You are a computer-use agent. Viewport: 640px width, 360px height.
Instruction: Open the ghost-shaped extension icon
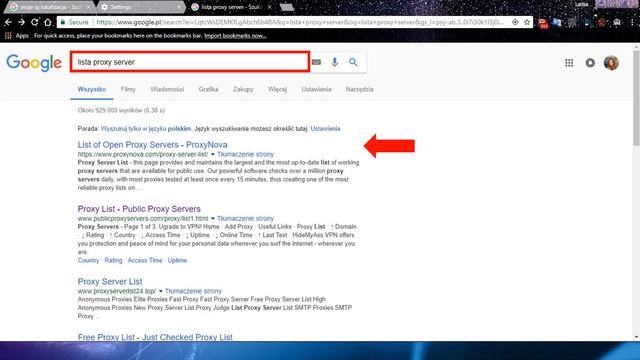[x=617, y=22]
